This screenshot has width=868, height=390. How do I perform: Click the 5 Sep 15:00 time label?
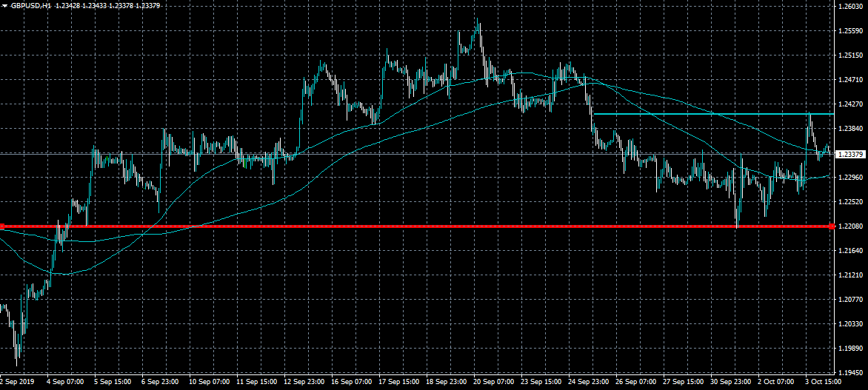pyautogui.click(x=113, y=383)
